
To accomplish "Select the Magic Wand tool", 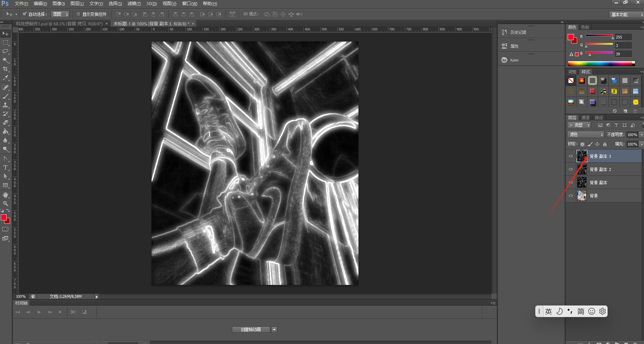I will pyautogui.click(x=5, y=60).
